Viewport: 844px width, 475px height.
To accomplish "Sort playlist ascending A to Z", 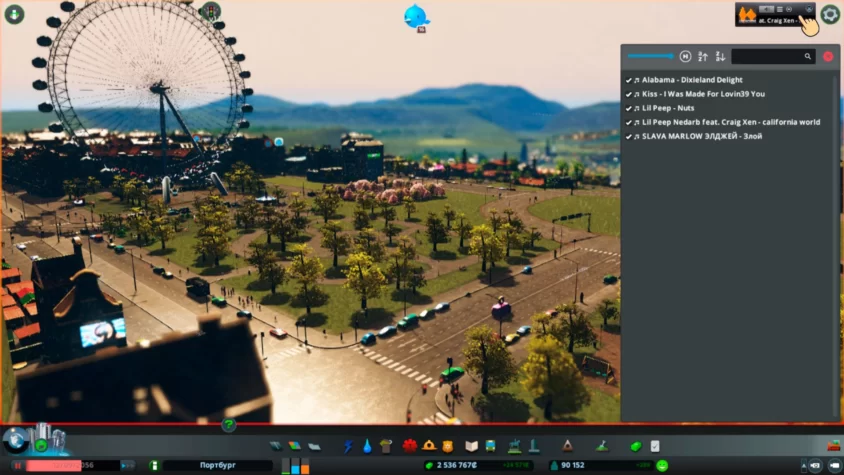I will (x=702, y=57).
